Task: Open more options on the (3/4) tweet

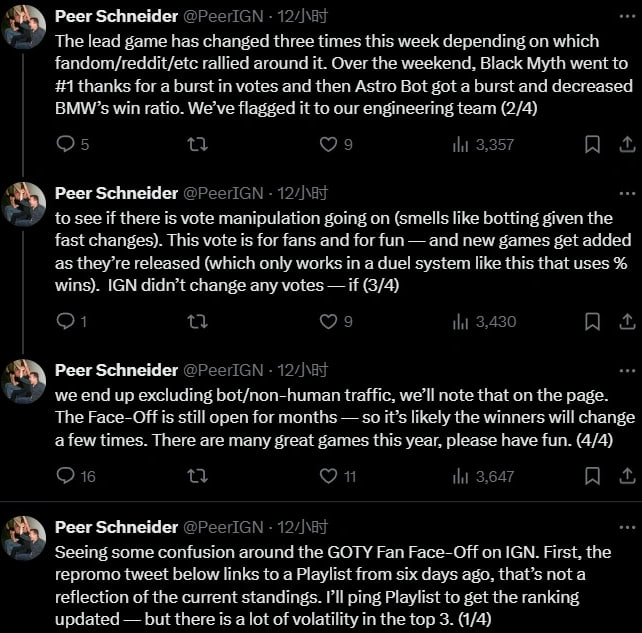Action: coord(627,193)
